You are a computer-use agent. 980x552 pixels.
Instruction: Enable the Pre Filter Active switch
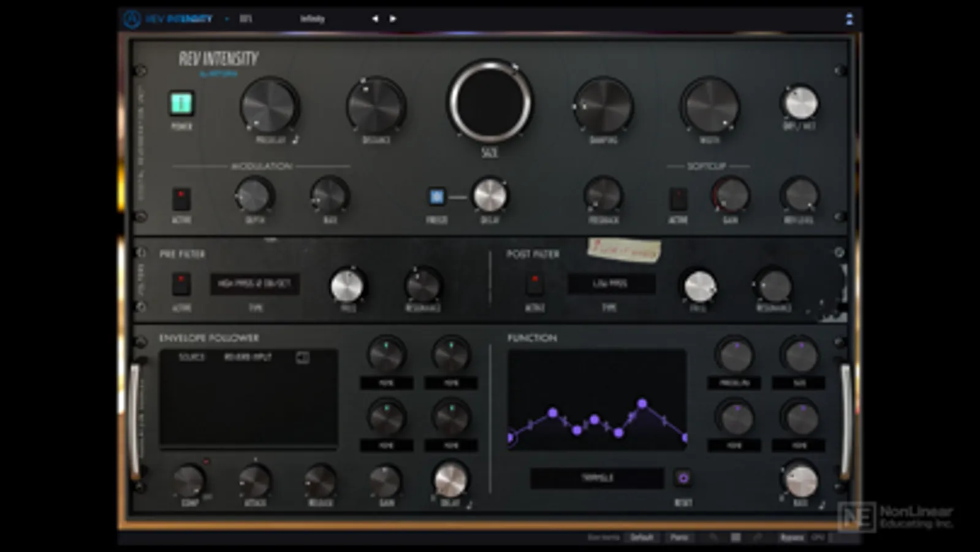(x=181, y=284)
